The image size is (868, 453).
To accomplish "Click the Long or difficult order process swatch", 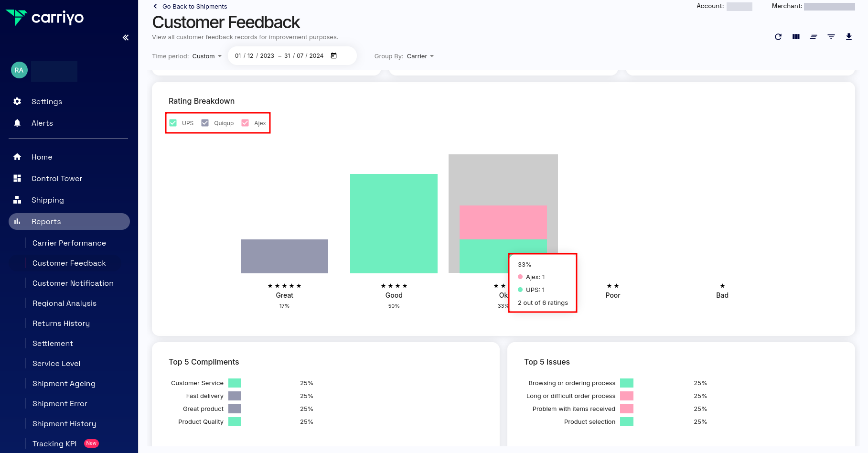I will coord(627,396).
